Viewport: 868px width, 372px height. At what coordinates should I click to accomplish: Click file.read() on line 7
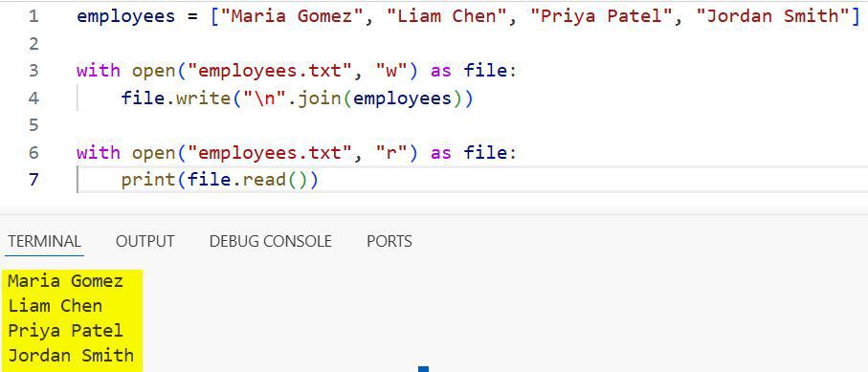(247, 180)
